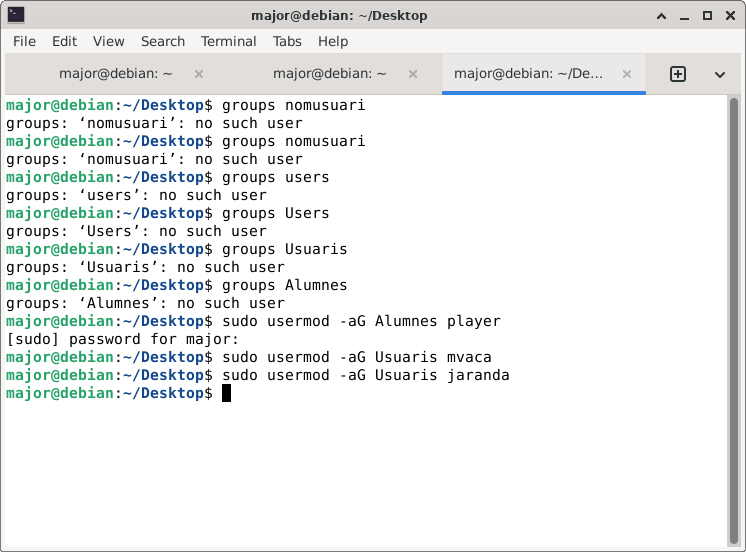Roll up the window with the title bar arrow
The image size is (746, 552).
pyautogui.click(x=661, y=15)
